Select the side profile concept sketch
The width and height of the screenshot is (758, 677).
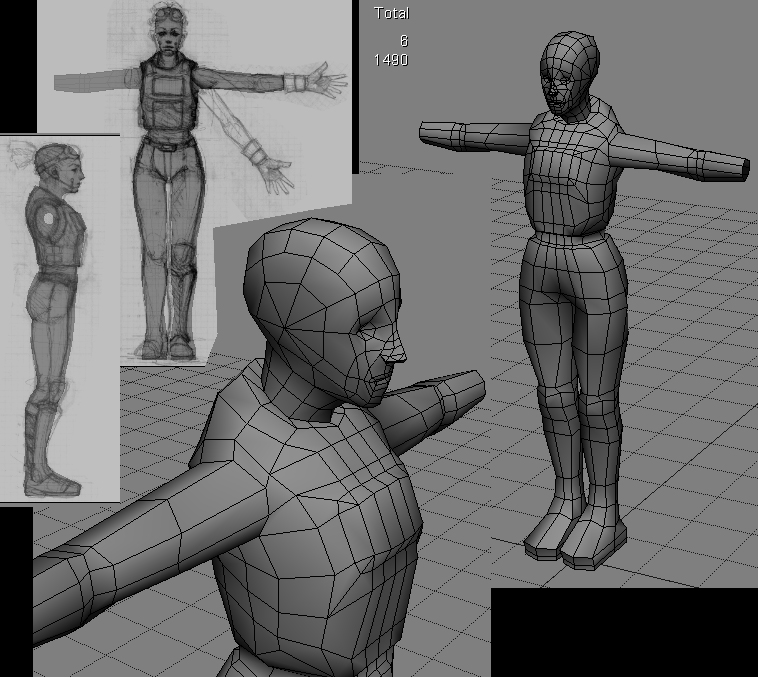58,320
